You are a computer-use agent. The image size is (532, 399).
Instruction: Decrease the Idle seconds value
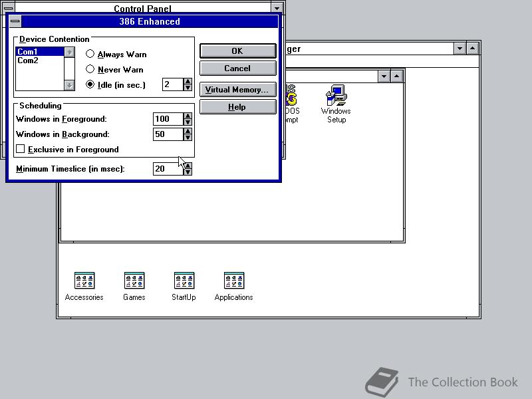(188, 88)
